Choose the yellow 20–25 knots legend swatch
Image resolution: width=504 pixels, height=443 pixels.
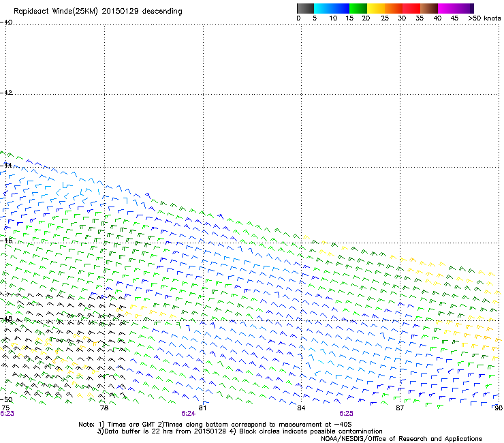[x=376, y=8]
